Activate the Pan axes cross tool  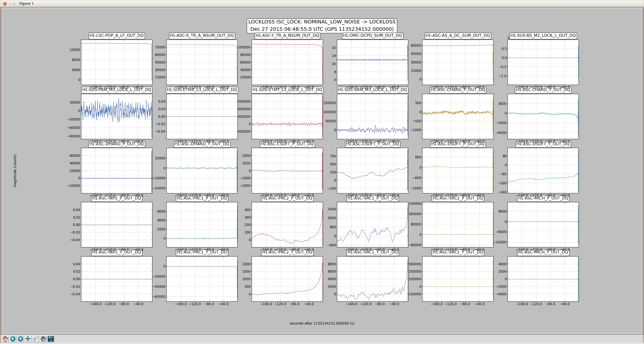pos(28,339)
